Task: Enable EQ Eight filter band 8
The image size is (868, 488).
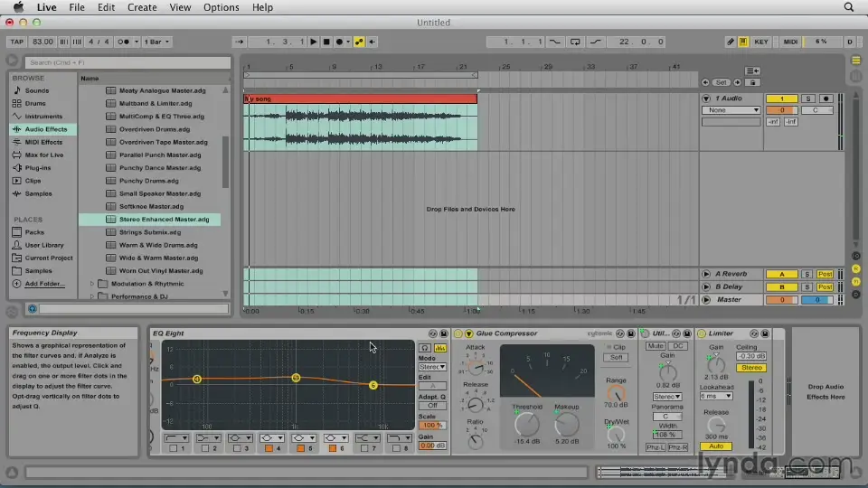Action: pos(396,448)
